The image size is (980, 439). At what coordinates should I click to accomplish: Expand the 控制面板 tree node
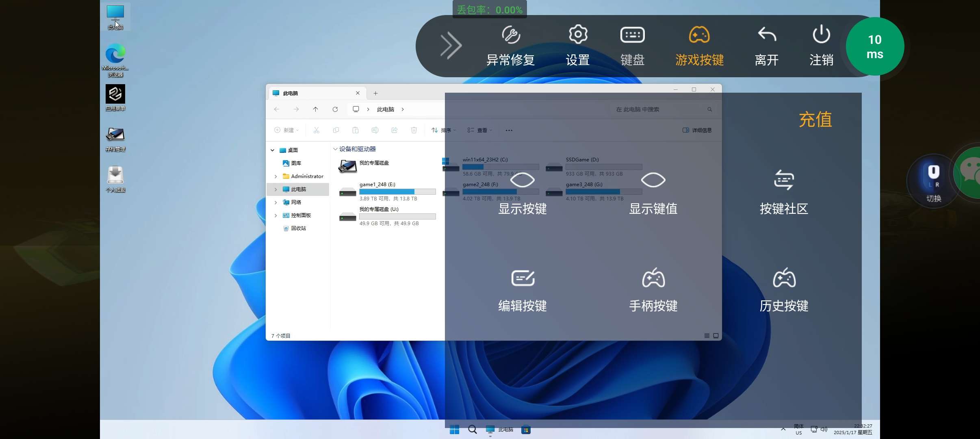pyautogui.click(x=276, y=215)
